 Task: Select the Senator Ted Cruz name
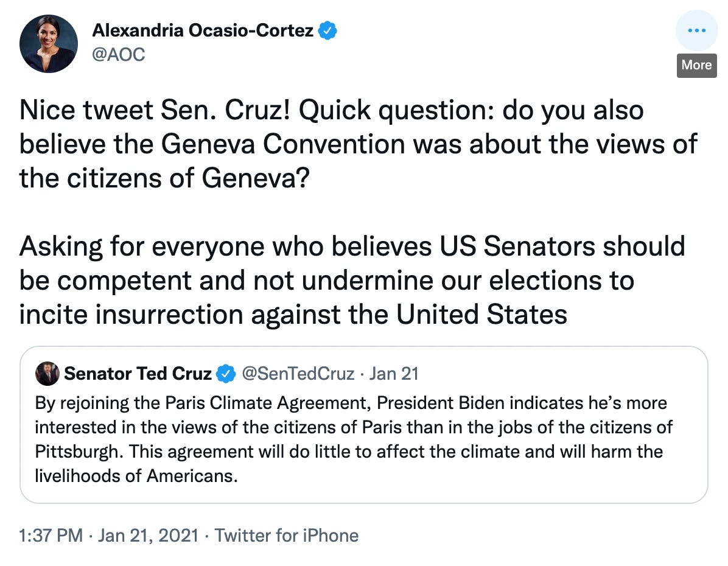(138, 373)
